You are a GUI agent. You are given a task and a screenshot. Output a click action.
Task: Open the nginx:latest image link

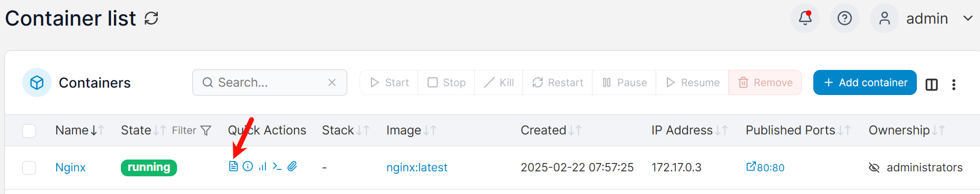(417, 167)
